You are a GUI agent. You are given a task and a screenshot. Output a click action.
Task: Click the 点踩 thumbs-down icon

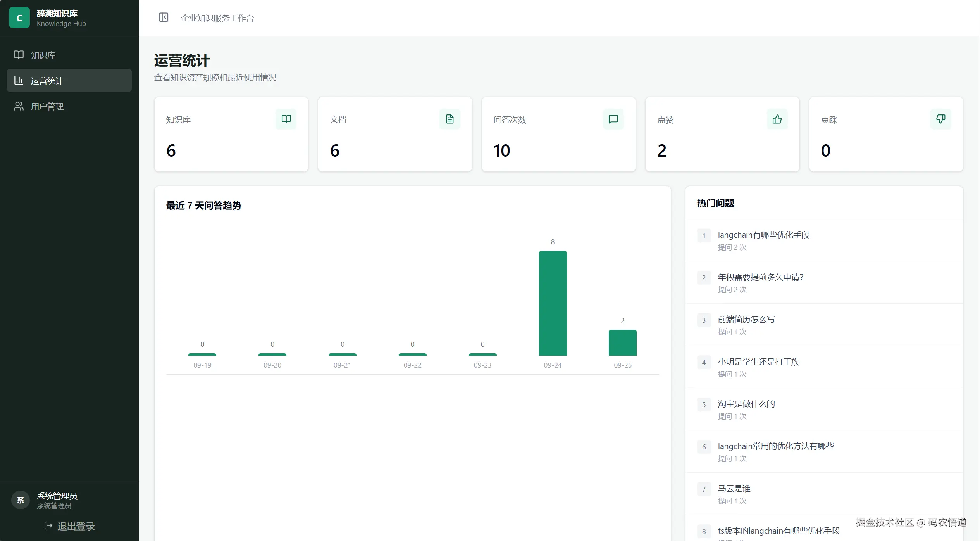tap(941, 119)
